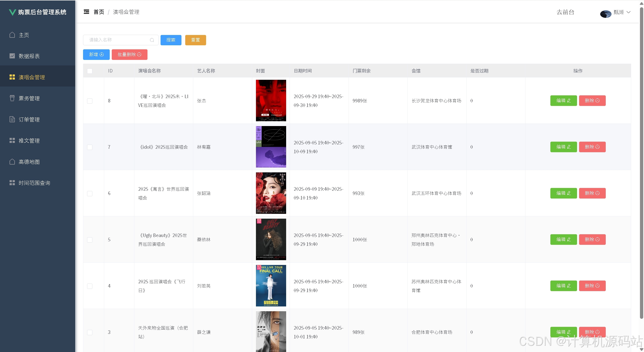Check the row for concert ID 6

[90, 193]
